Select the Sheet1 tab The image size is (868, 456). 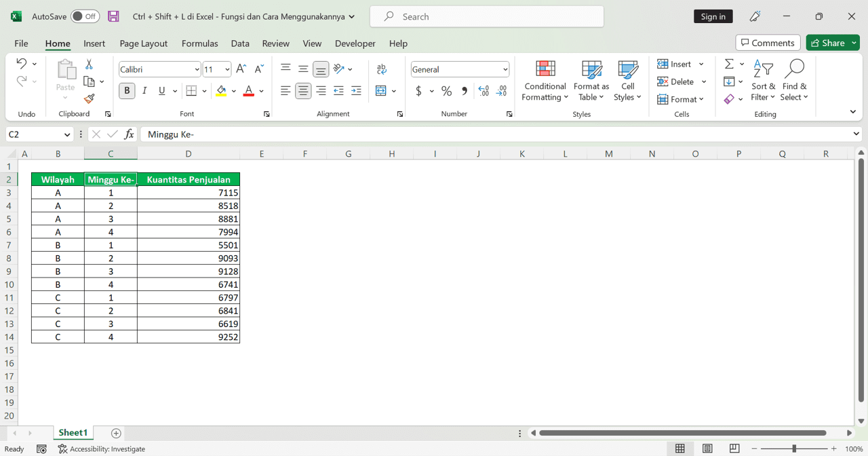tap(73, 433)
